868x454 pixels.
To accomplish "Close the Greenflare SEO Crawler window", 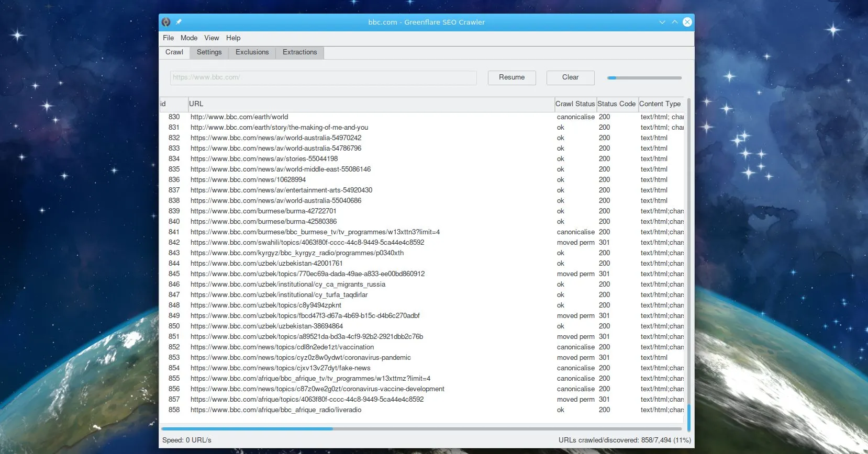I will pos(687,22).
